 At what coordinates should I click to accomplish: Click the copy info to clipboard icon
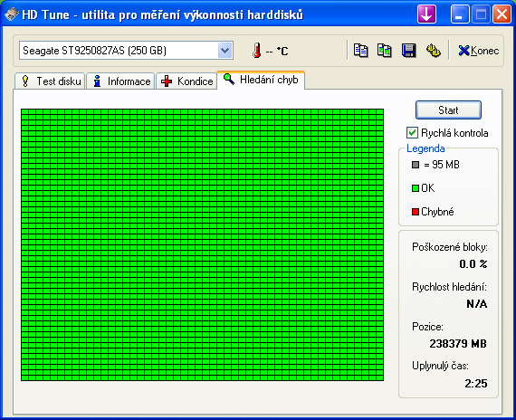point(360,51)
